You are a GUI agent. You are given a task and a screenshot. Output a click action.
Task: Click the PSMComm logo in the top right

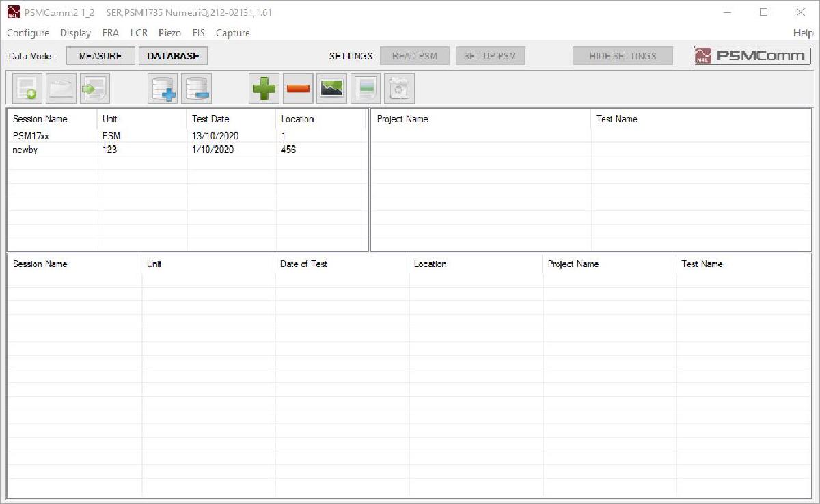point(750,55)
